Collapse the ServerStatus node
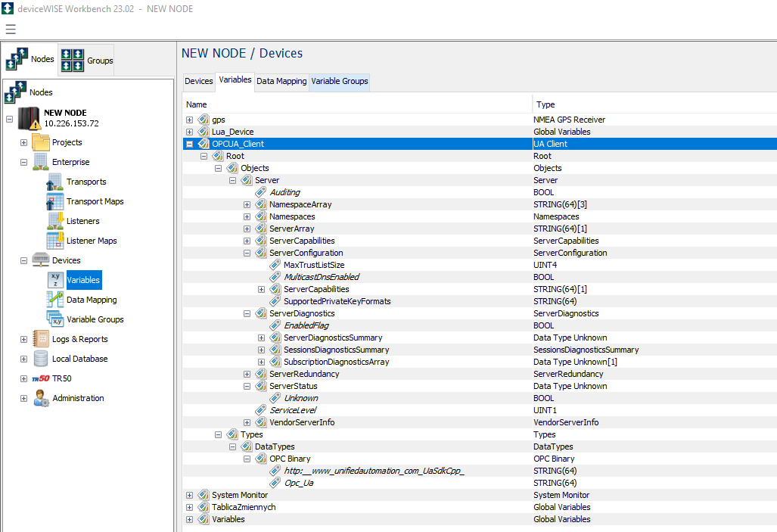 tap(247, 386)
